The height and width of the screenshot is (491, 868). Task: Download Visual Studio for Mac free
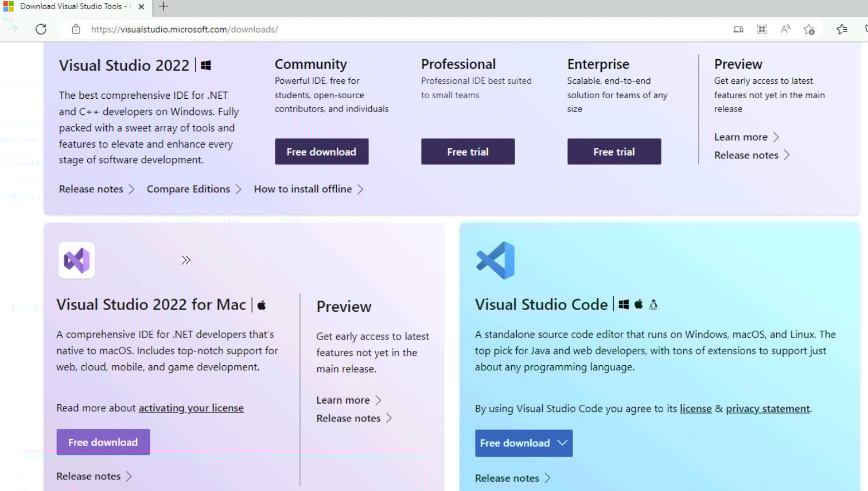(x=103, y=442)
